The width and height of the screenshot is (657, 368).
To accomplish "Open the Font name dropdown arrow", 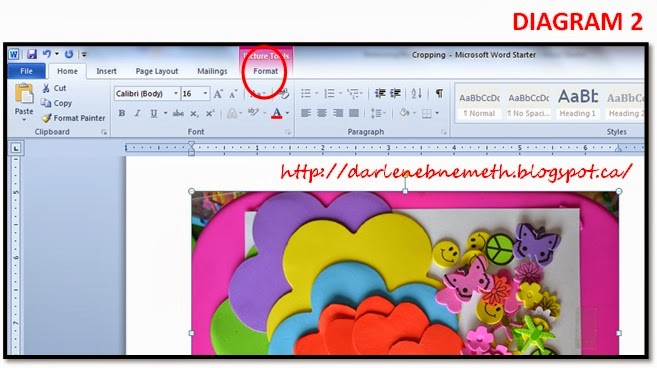I will coord(176,93).
